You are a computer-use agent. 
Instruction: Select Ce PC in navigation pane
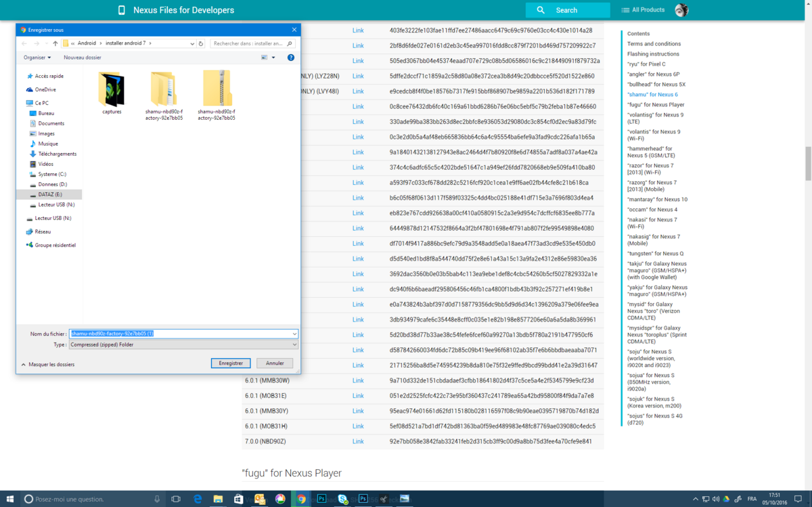(x=41, y=103)
